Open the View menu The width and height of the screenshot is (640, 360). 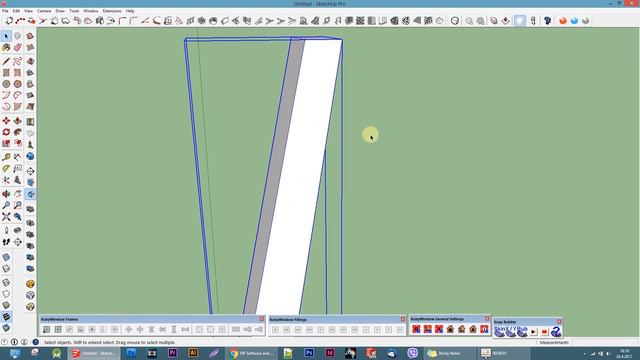(x=28, y=11)
